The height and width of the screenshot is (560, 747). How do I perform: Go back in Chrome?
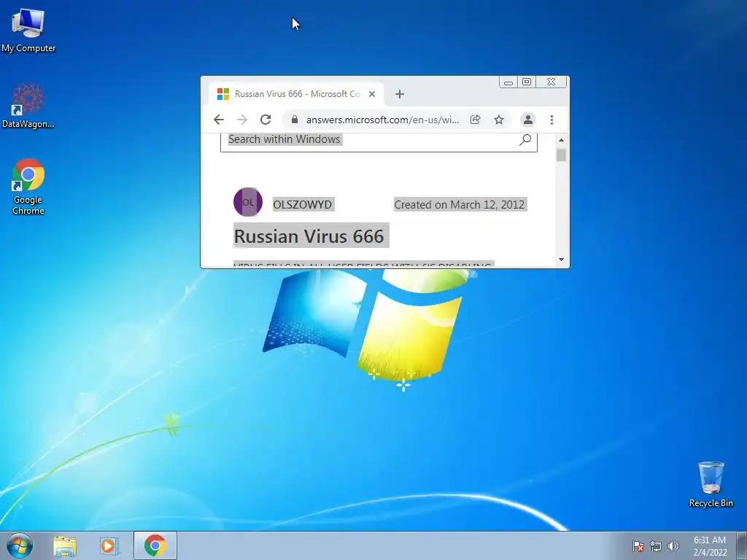click(x=219, y=120)
